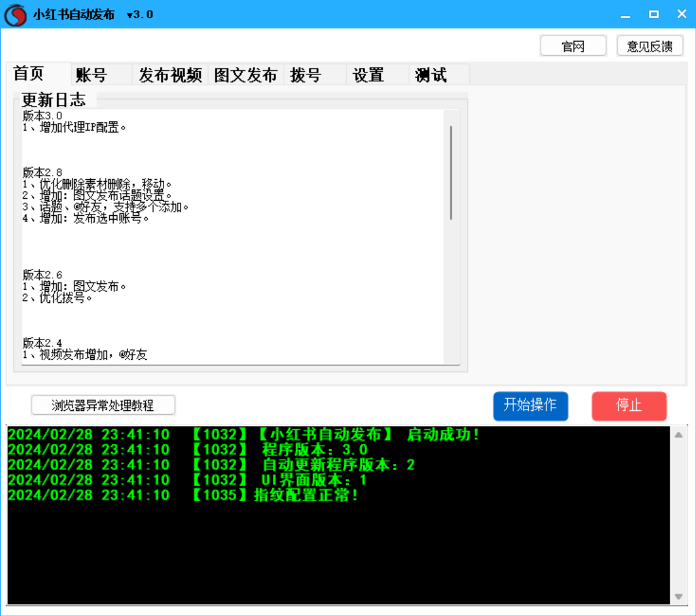The image size is (696, 616).
Task: Open the 图文发布 tab
Action: click(x=246, y=74)
